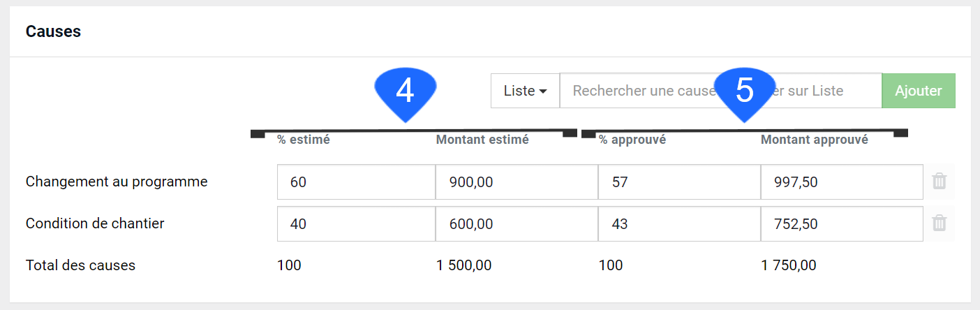Image resolution: width=980 pixels, height=310 pixels.
Task: Click the % estimé column header
Action: pos(303,140)
